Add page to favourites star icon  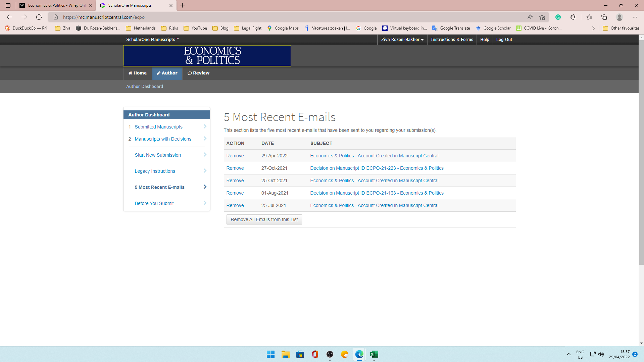542,17
